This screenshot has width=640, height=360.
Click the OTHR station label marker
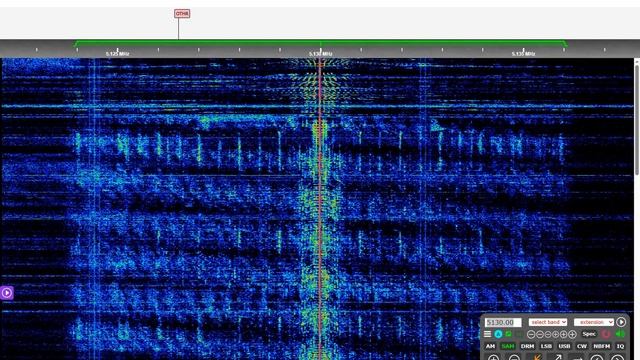click(x=182, y=13)
